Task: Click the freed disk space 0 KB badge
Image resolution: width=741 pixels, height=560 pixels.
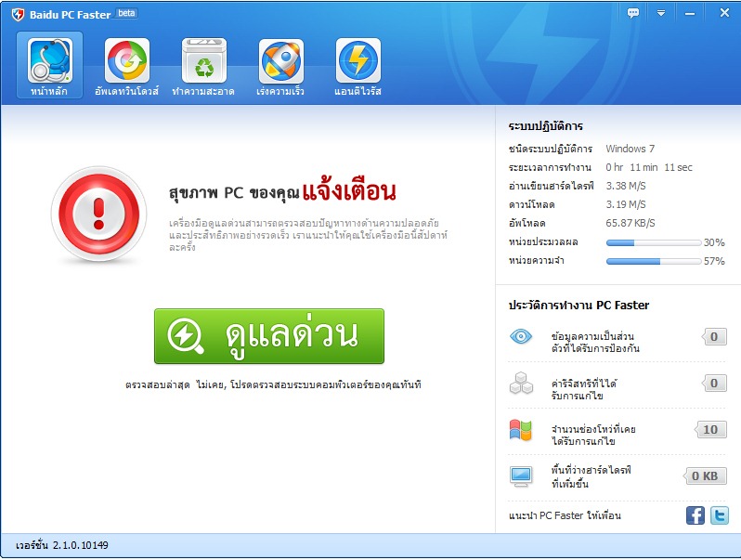Action: (705, 476)
